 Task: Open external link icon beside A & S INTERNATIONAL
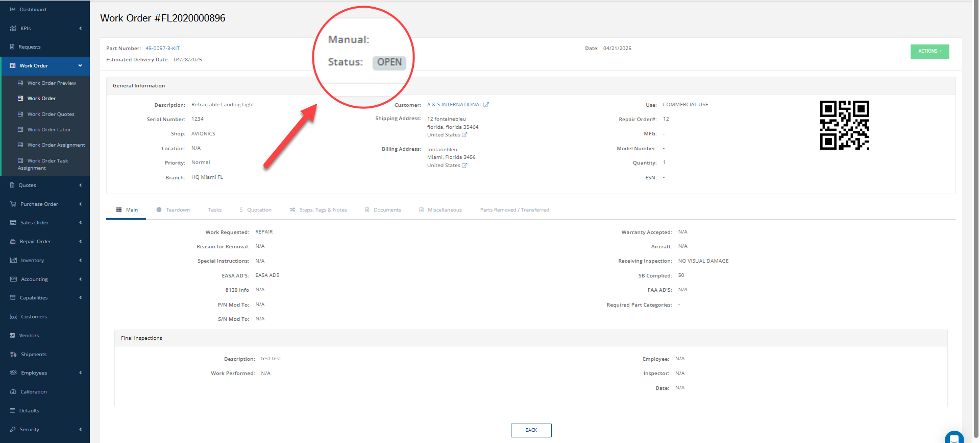coord(486,105)
